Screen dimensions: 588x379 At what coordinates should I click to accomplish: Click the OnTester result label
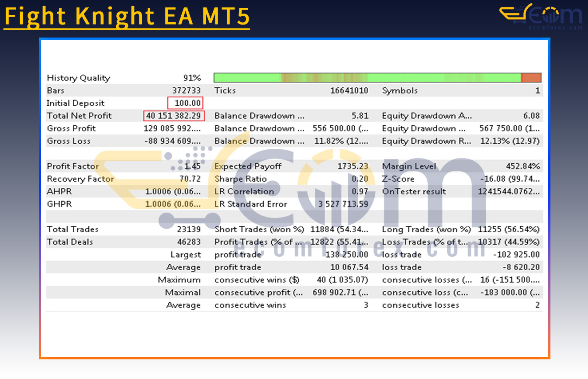pos(414,192)
